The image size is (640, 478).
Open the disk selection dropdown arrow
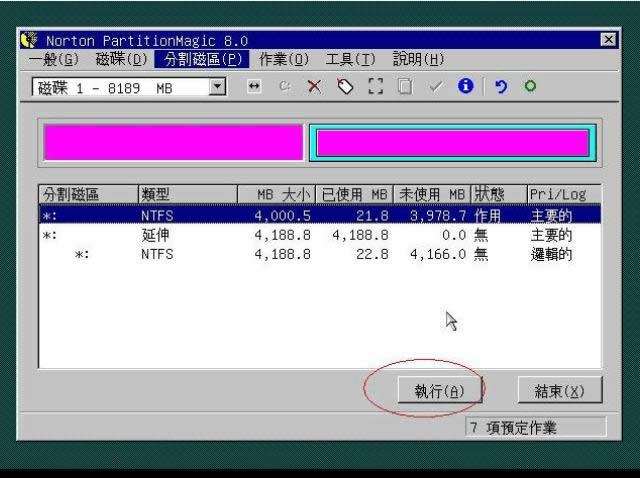[219, 88]
